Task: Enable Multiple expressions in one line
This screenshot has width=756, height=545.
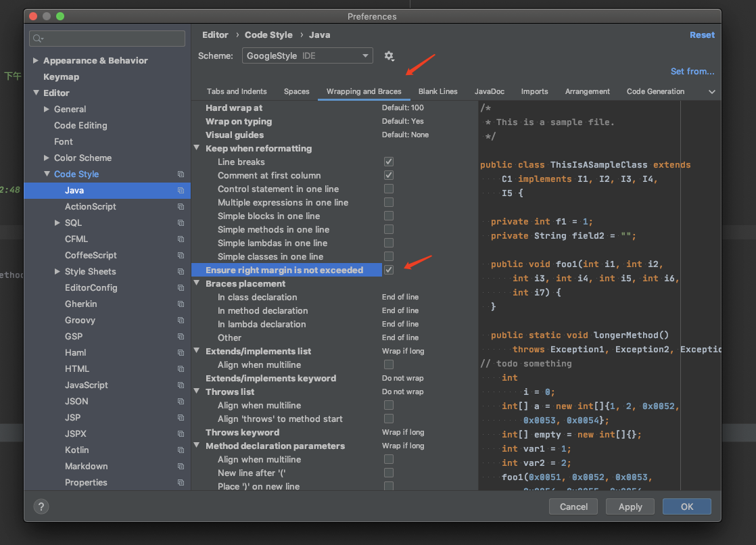Action: click(389, 202)
